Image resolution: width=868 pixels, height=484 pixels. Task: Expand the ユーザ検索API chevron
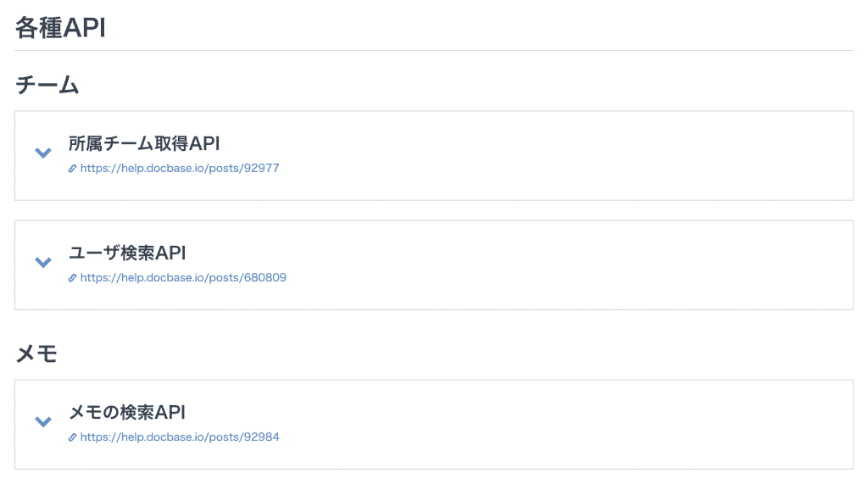click(43, 262)
